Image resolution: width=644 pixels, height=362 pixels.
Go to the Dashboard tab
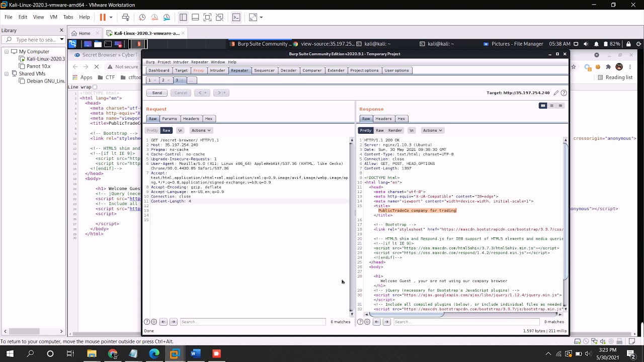(159, 70)
